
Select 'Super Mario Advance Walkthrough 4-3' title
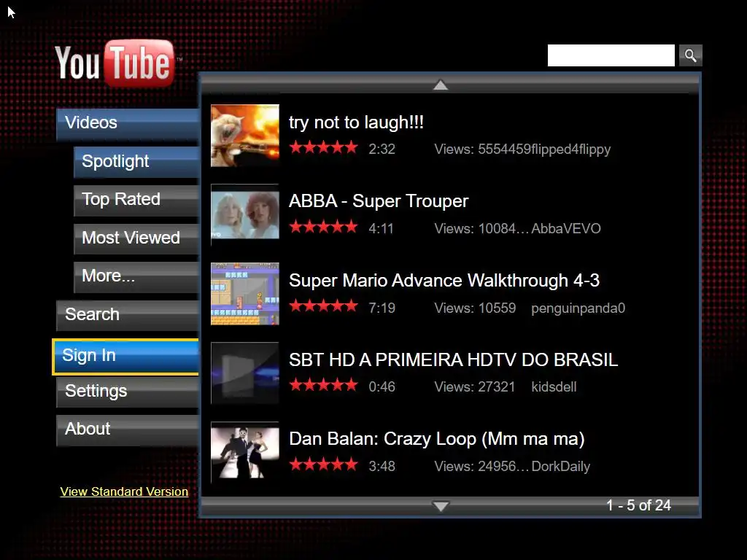[444, 281]
